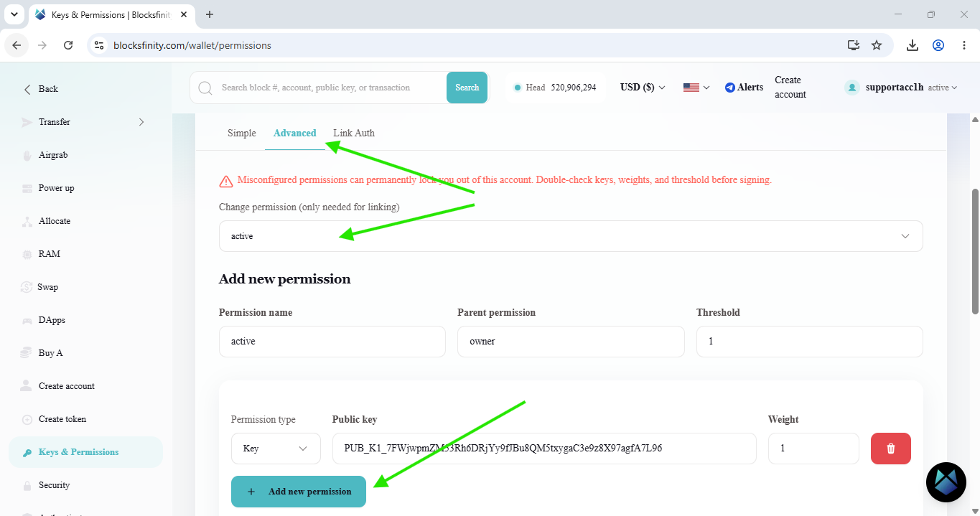Screen dimensions: 980x516
Task: Click the Weight input field
Action: [x=813, y=449]
